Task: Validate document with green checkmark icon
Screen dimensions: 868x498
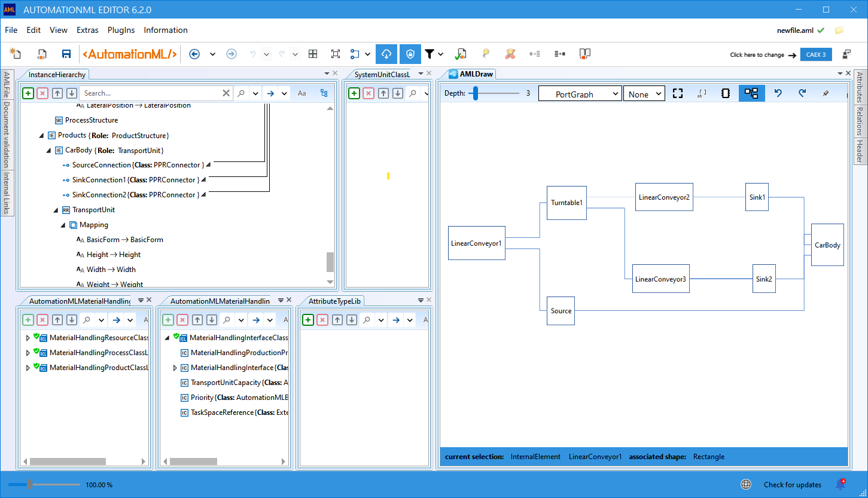Action: 460,54
